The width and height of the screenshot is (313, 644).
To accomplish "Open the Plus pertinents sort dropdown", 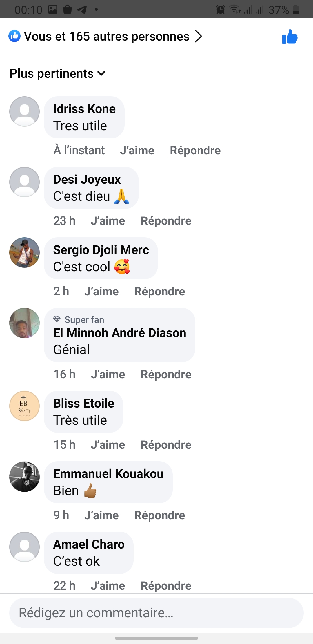I will (x=57, y=74).
